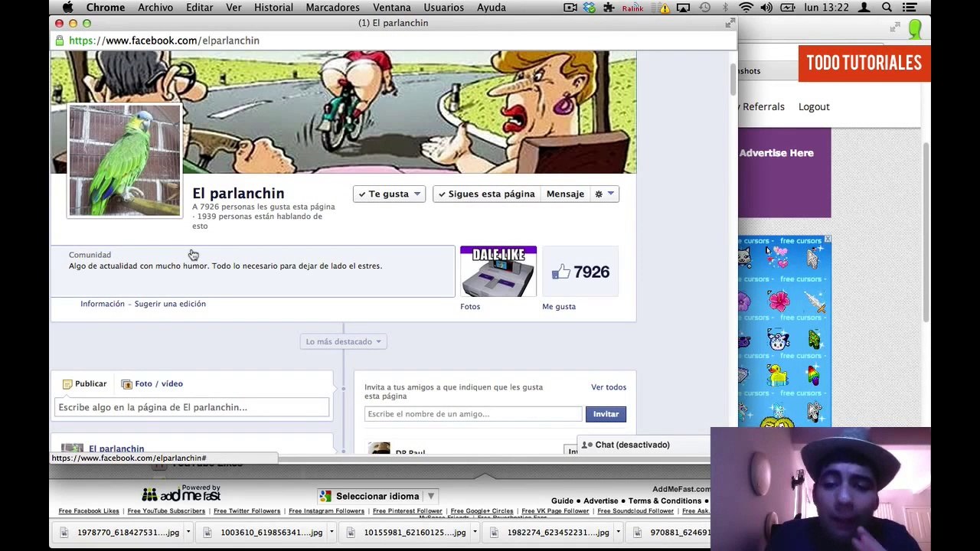This screenshot has height=551, width=980.
Task: Open the Ventana menu
Action: (x=391, y=8)
